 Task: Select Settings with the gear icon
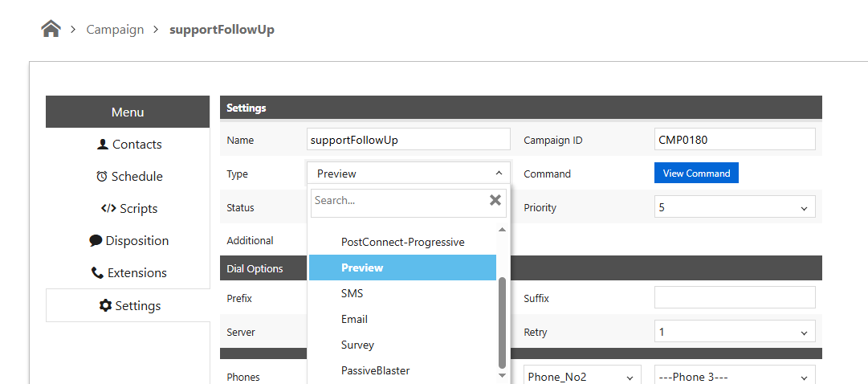[x=128, y=306]
